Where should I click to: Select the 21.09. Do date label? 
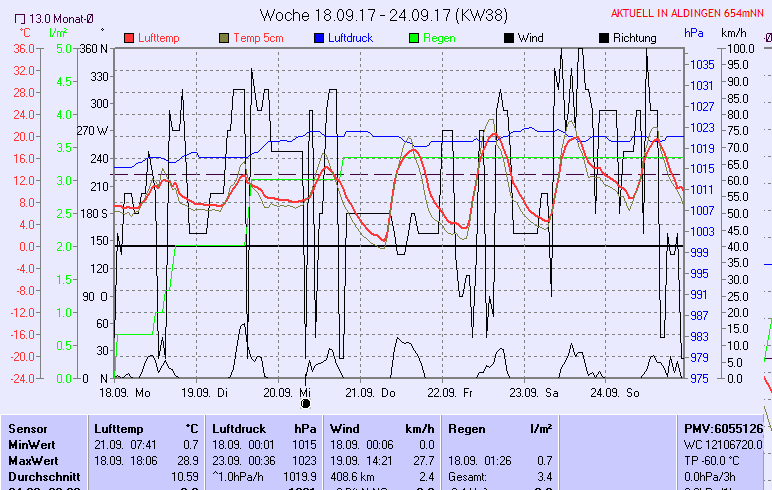(x=375, y=393)
